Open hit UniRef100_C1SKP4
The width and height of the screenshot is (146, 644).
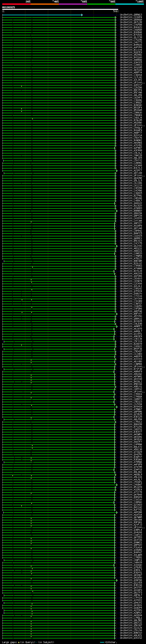pyautogui.click(x=131, y=17)
